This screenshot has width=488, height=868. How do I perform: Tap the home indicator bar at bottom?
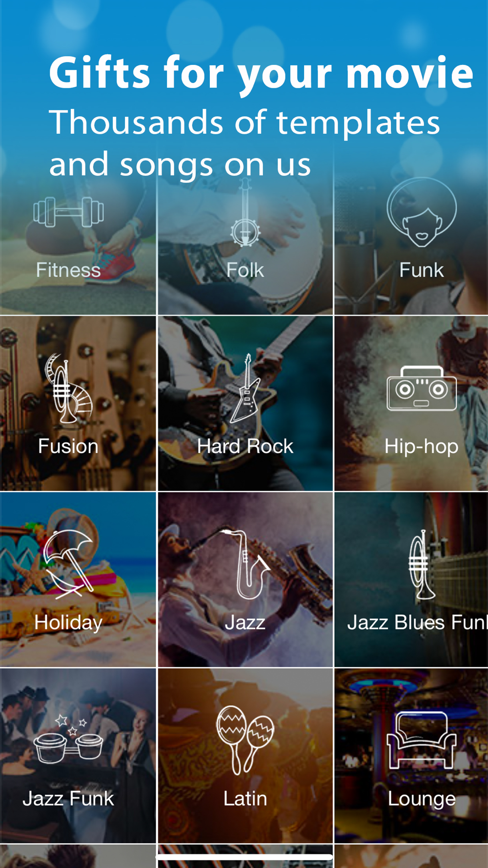[x=244, y=857]
